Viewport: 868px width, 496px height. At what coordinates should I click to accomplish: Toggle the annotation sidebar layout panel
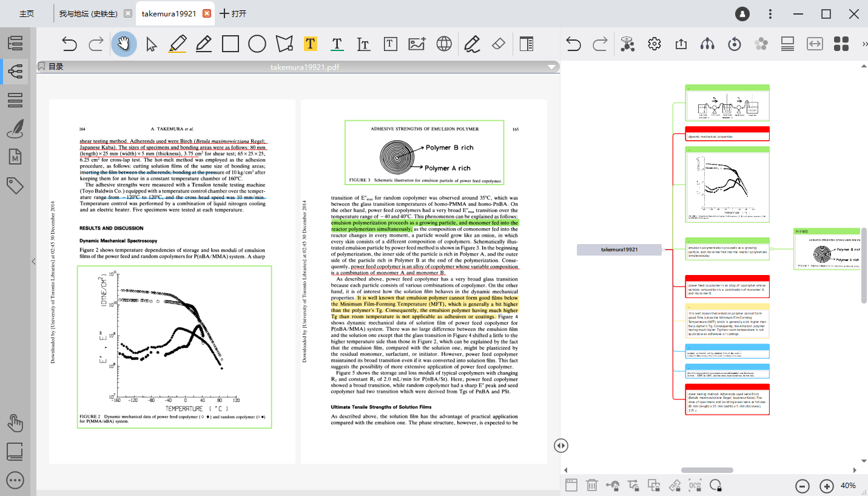tap(527, 43)
